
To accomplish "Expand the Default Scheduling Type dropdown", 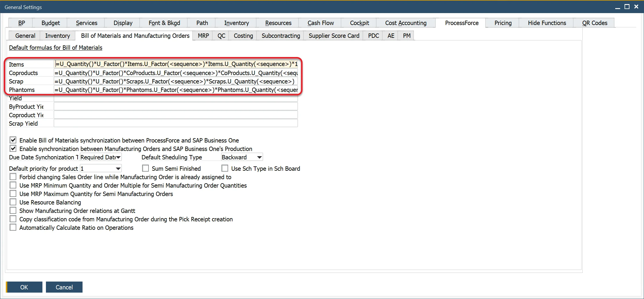I will click(259, 157).
